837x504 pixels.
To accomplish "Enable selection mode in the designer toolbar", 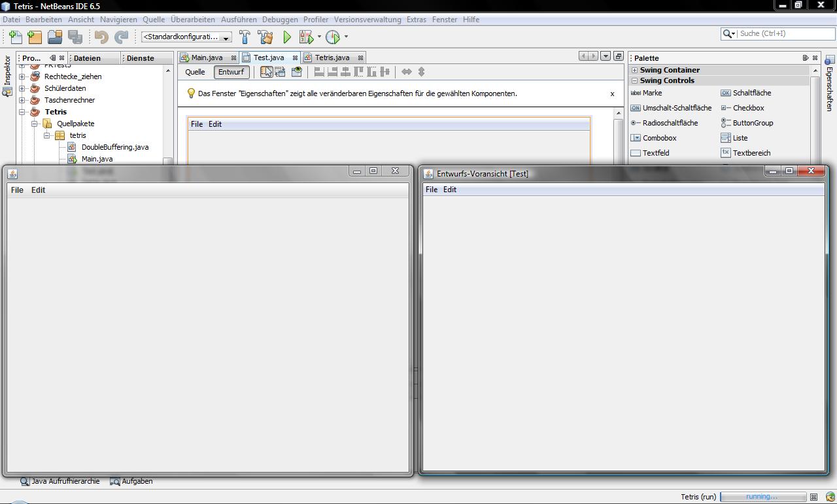I will coord(266,72).
